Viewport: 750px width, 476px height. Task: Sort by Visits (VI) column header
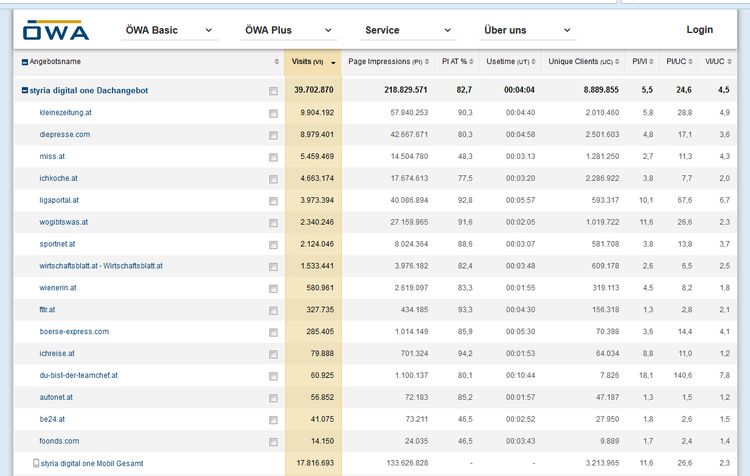click(x=313, y=62)
